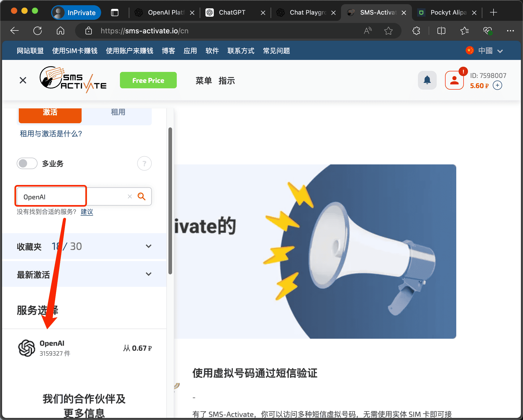This screenshot has height=420, width=523.
Task: Open the browser extensions puzzle icon
Action: [416, 31]
